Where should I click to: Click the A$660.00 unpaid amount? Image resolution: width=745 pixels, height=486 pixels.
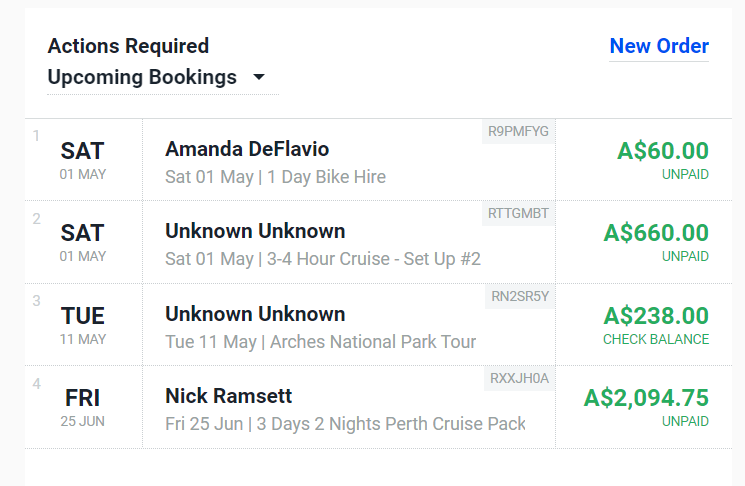[x=655, y=233]
